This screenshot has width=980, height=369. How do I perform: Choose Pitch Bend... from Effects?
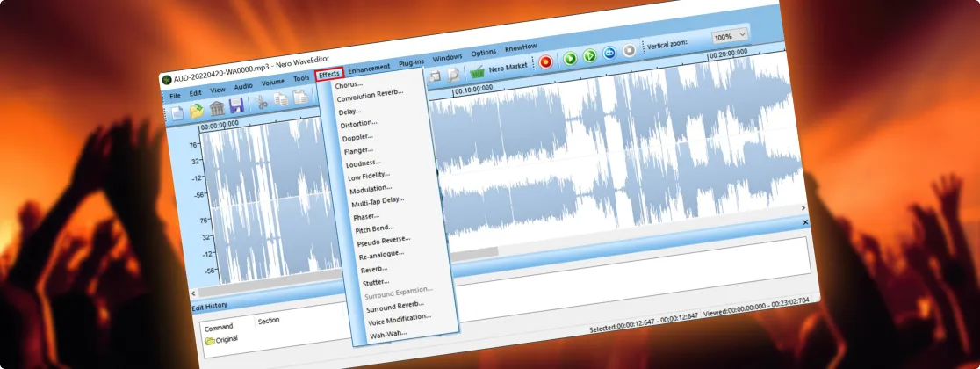[x=375, y=229]
